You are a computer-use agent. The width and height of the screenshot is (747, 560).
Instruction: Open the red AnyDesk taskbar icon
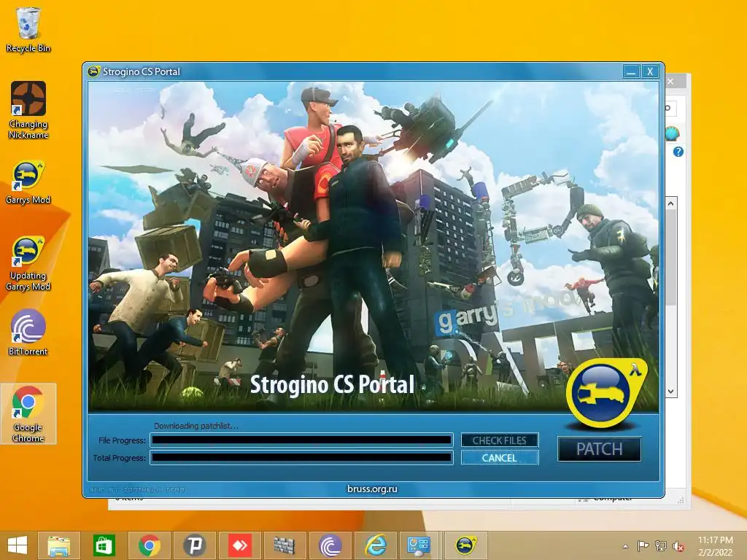pos(239,545)
